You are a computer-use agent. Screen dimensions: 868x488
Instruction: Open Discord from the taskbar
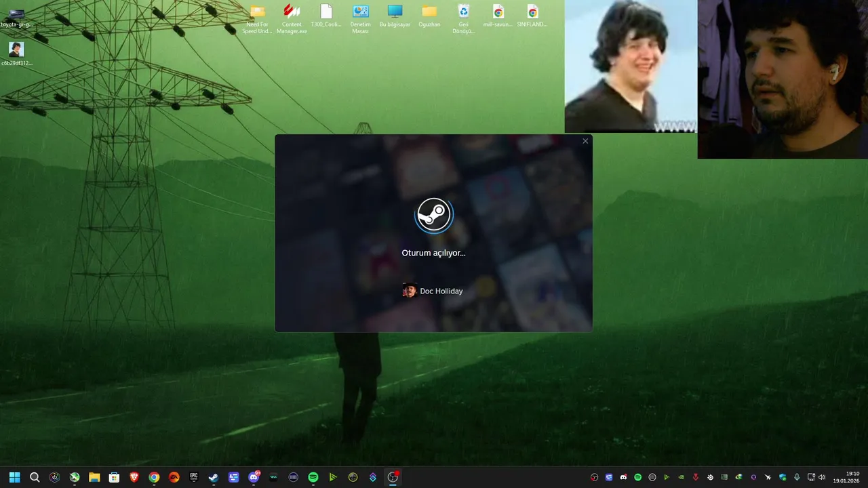click(x=254, y=477)
